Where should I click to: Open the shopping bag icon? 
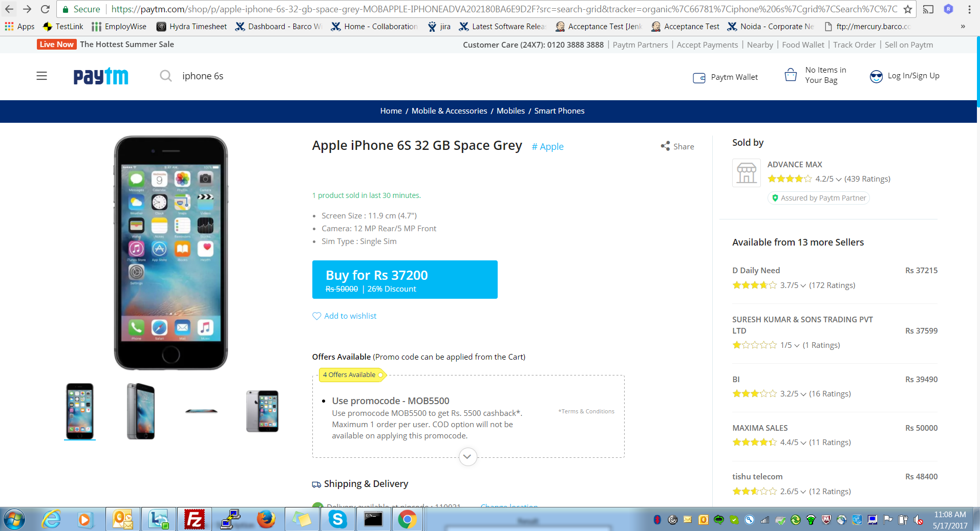coord(791,75)
